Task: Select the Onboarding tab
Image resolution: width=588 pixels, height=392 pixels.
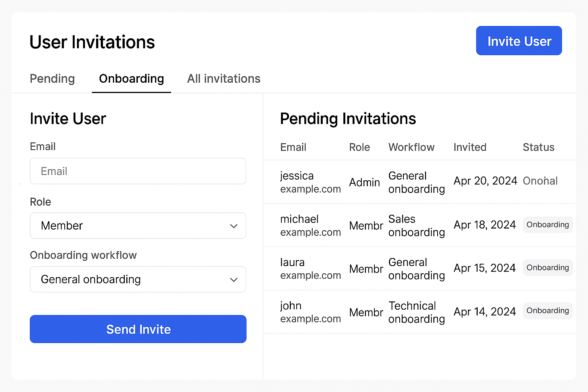Action: click(131, 78)
